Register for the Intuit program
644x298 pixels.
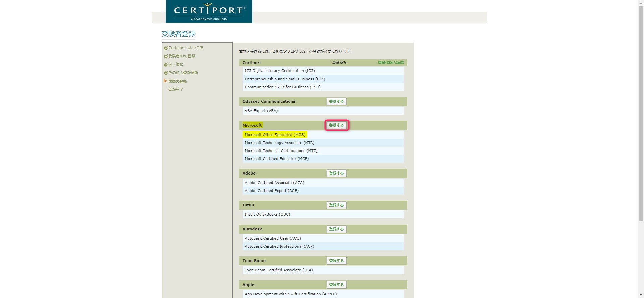point(336,205)
